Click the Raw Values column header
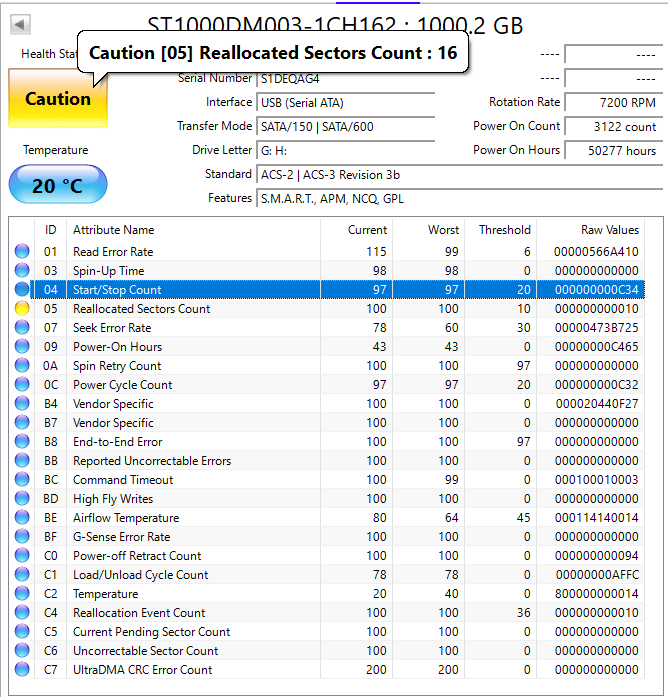Screen dimensions: 668x697 click(591, 230)
